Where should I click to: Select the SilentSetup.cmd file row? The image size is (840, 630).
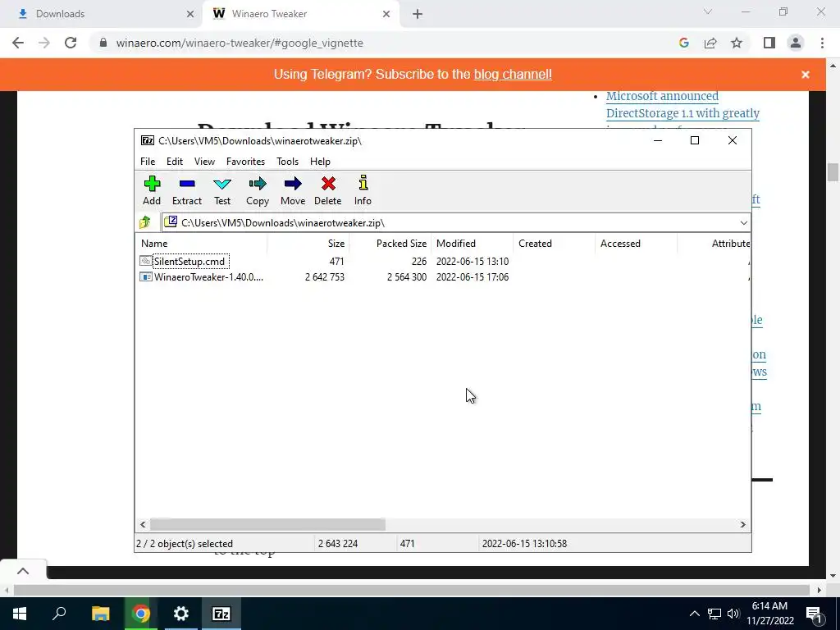pos(442,262)
